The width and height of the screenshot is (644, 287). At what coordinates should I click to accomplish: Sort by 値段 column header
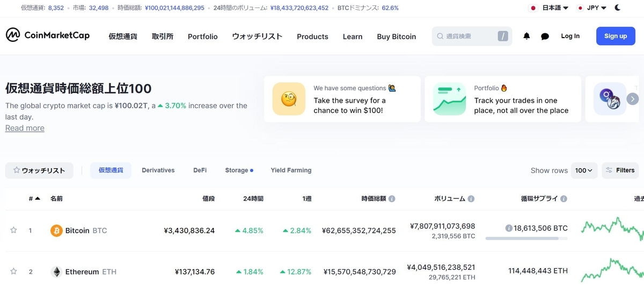click(x=208, y=199)
